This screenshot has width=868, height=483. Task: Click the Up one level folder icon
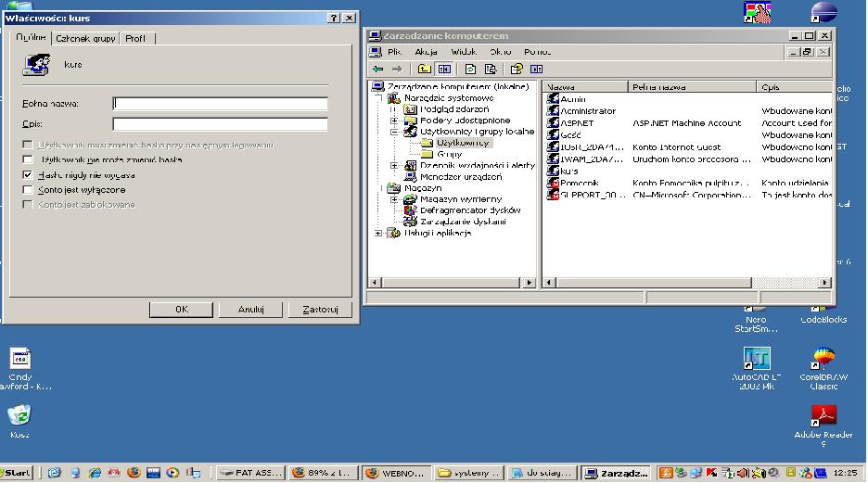424,69
